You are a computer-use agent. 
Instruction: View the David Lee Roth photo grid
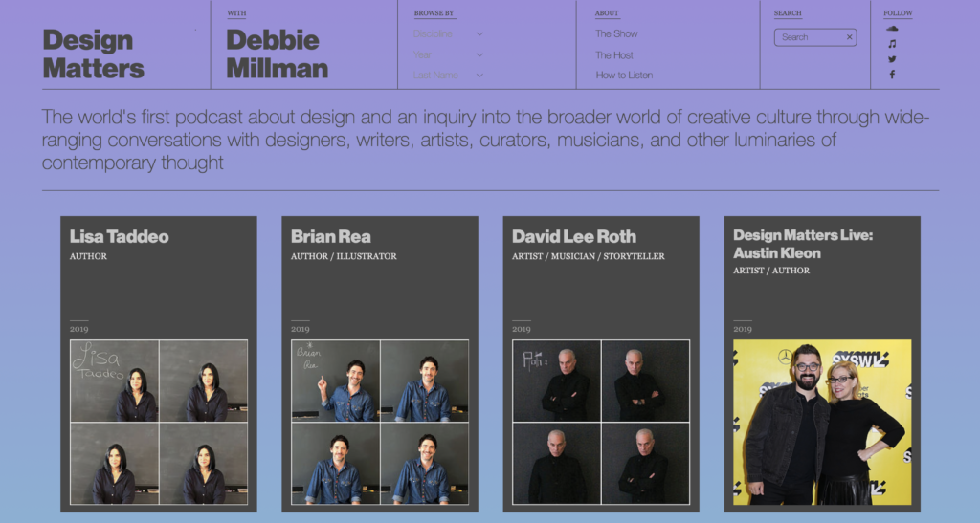601,422
